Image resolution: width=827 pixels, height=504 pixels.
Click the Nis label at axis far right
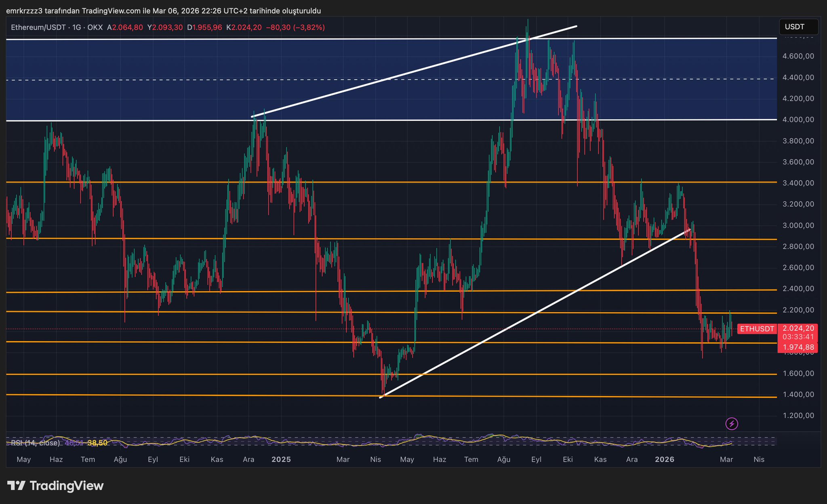click(x=759, y=460)
